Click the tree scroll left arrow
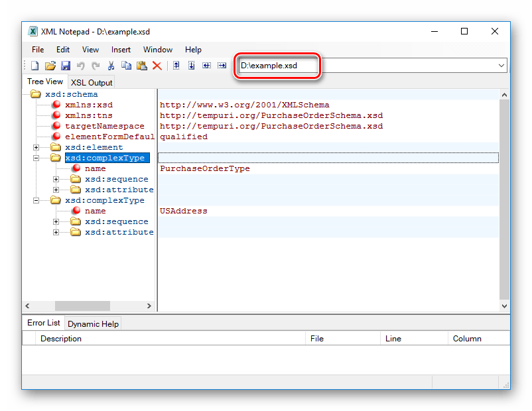This screenshot has height=411, width=532. (x=27, y=306)
